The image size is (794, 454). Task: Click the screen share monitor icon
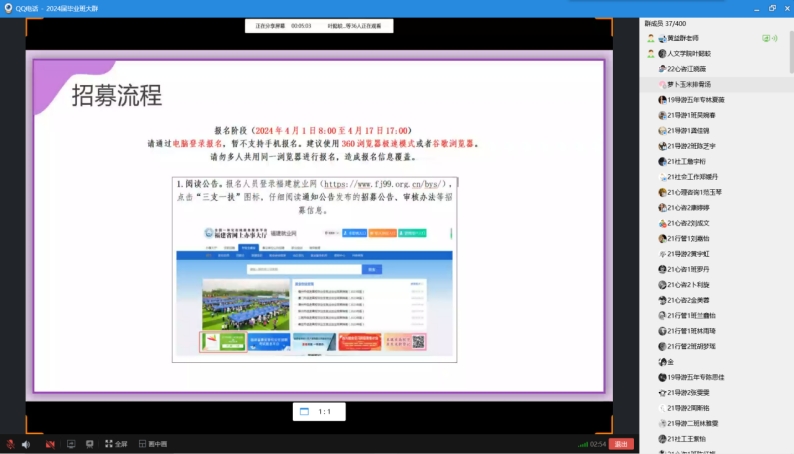pos(71,443)
